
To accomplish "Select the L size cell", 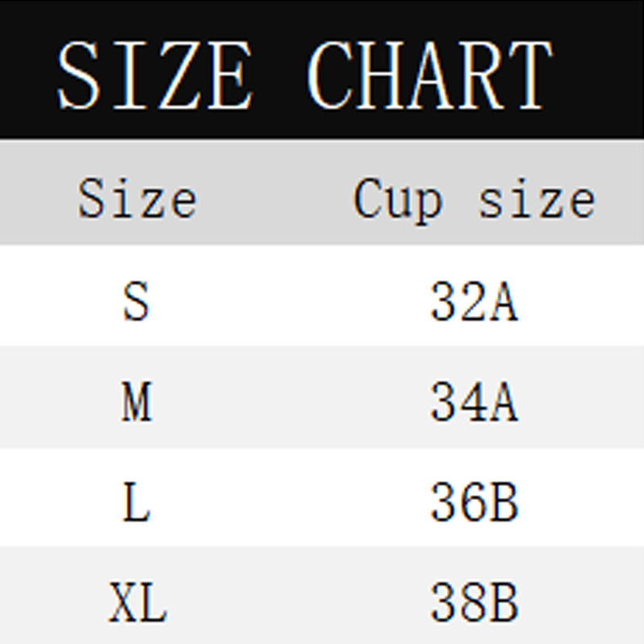I will (x=136, y=502).
